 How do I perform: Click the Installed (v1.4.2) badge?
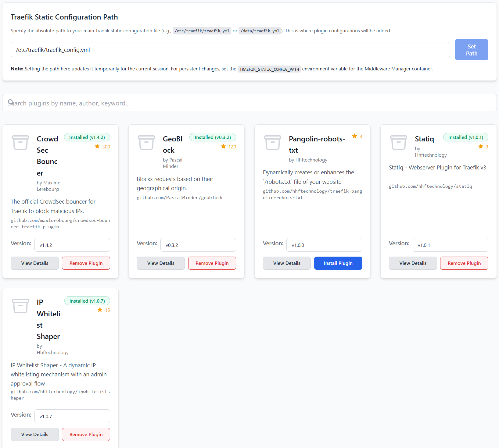pos(87,137)
